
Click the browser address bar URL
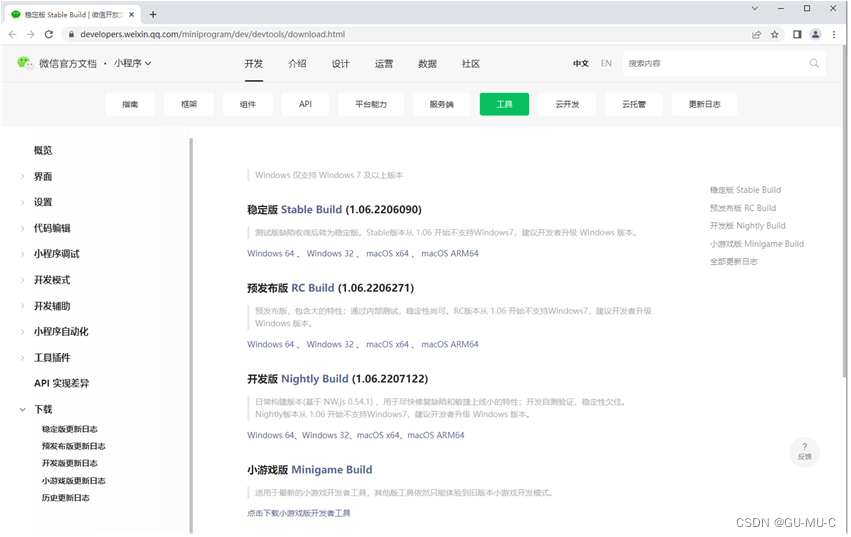tap(212, 34)
